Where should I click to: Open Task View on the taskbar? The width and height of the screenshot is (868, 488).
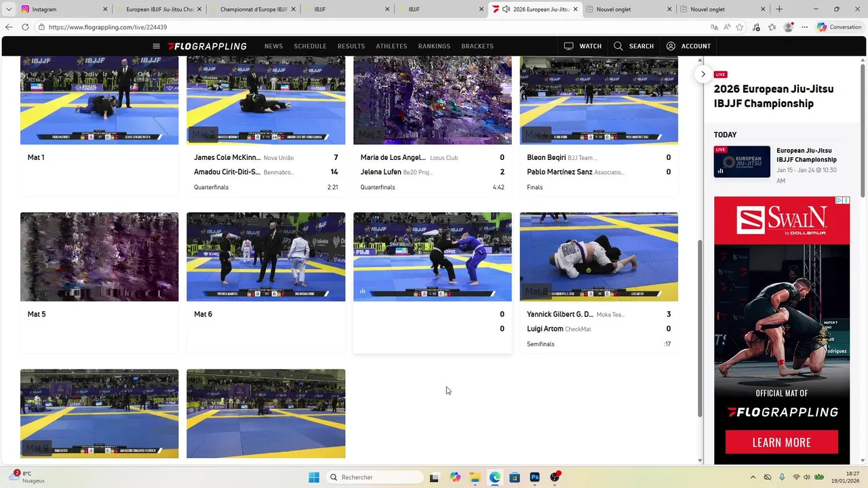click(434, 477)
